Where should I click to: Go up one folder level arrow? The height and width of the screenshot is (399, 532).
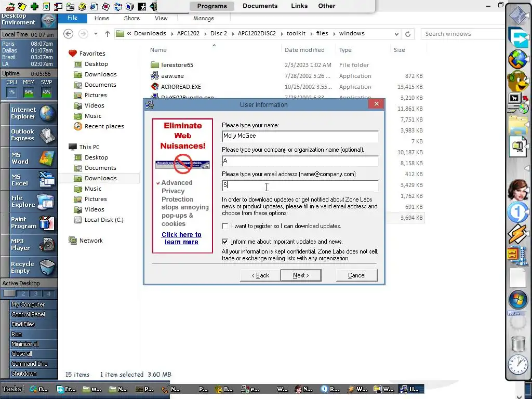[x=107, y=34]
